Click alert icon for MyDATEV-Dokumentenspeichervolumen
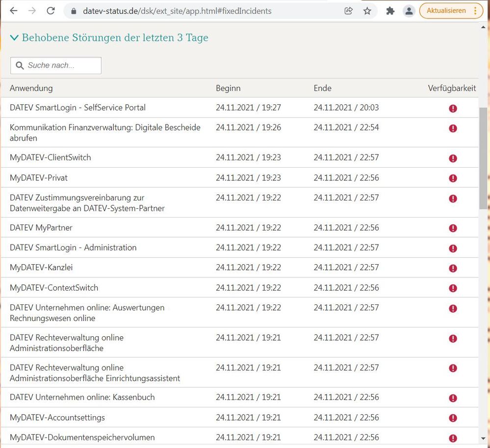490x448 pixels. pos(453,438)
